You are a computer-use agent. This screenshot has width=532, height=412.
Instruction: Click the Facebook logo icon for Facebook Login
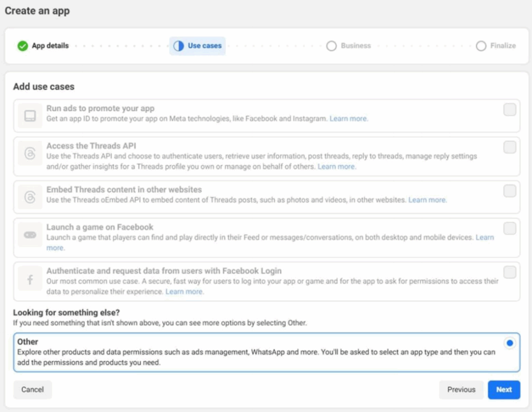coord(30,280)
